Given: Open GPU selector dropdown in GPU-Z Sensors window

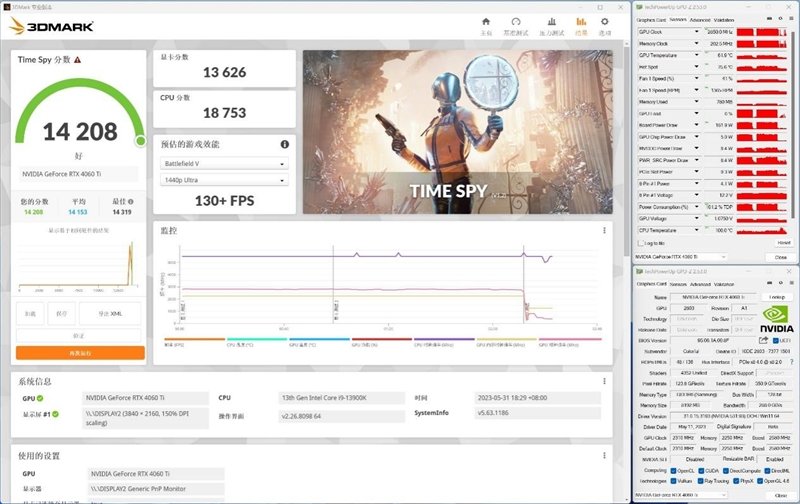Looking at the screenshot, I should (x=681, y=257).
